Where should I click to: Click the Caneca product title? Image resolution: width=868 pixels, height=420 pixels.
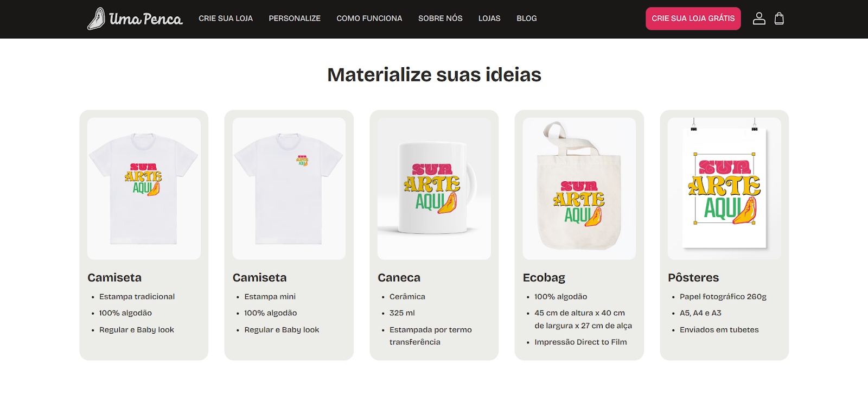[x=399, y=277]
